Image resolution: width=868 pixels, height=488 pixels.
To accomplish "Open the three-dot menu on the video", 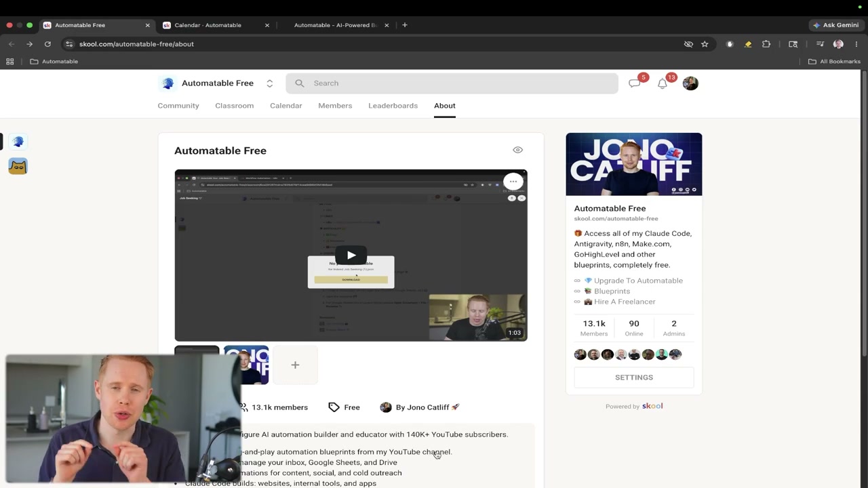I will tap(513, 181).
